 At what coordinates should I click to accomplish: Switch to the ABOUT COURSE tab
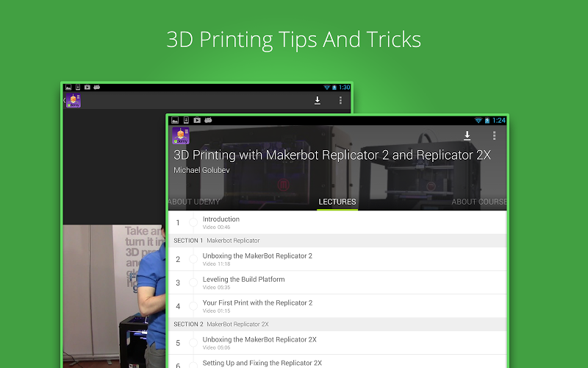click(x=479, y=202)
